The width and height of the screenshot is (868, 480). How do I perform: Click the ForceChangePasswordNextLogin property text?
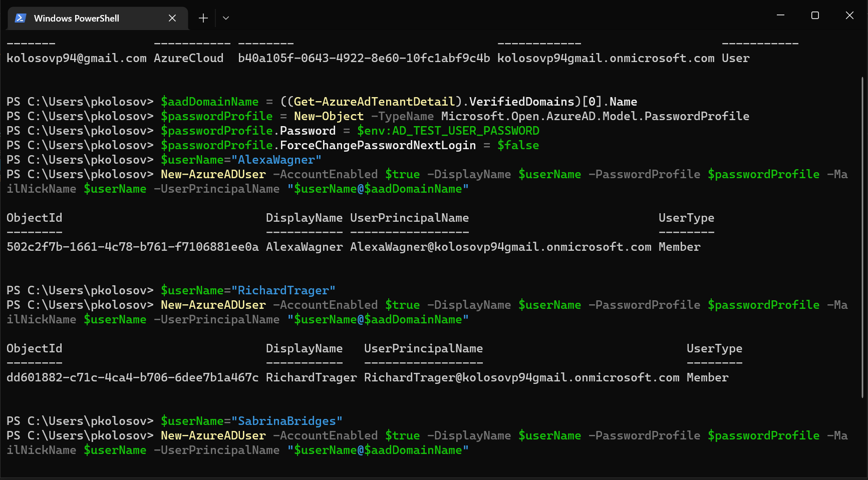(378, 145)
